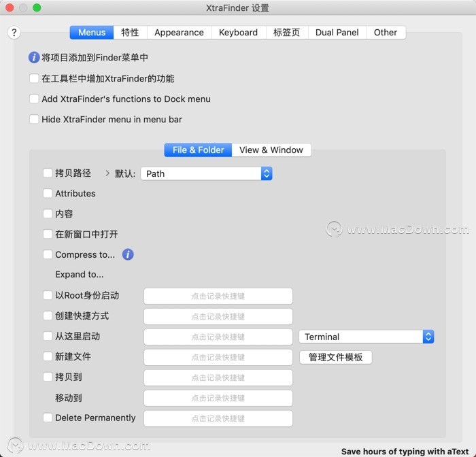
Task: Enable 在工具栏中增加XtraFinder的功能 checkbox
Action: [x=34, y=78]
